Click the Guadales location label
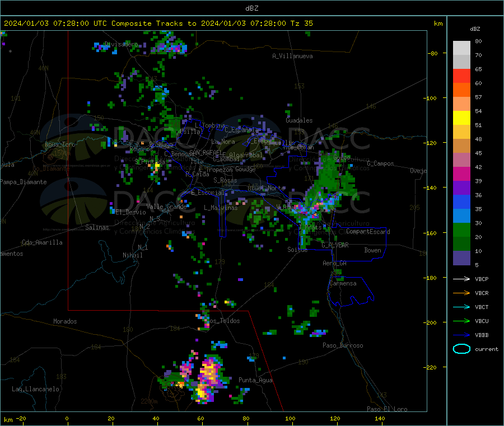Screen dimensions: 504x426 click(299, 120)
